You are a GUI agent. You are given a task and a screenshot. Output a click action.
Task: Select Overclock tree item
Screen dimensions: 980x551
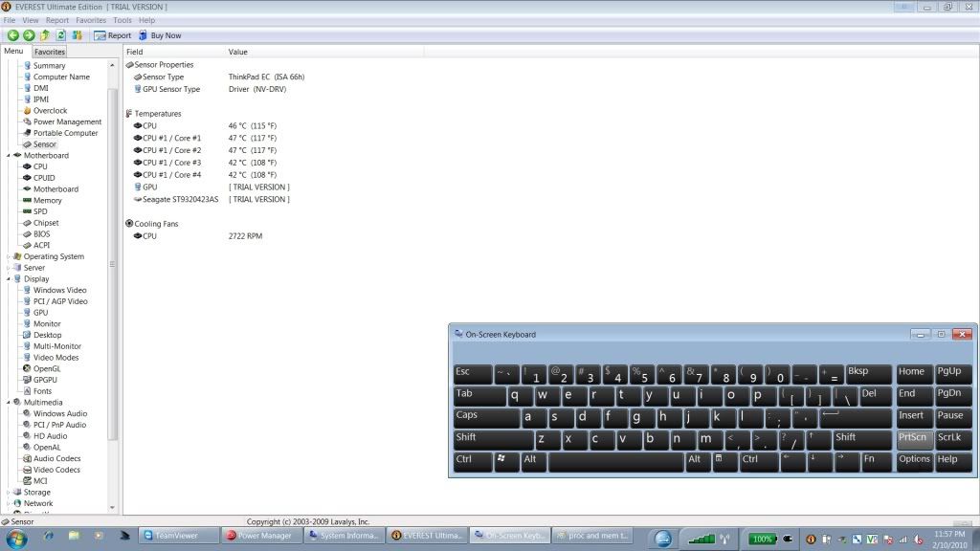[x=50, y=111]
